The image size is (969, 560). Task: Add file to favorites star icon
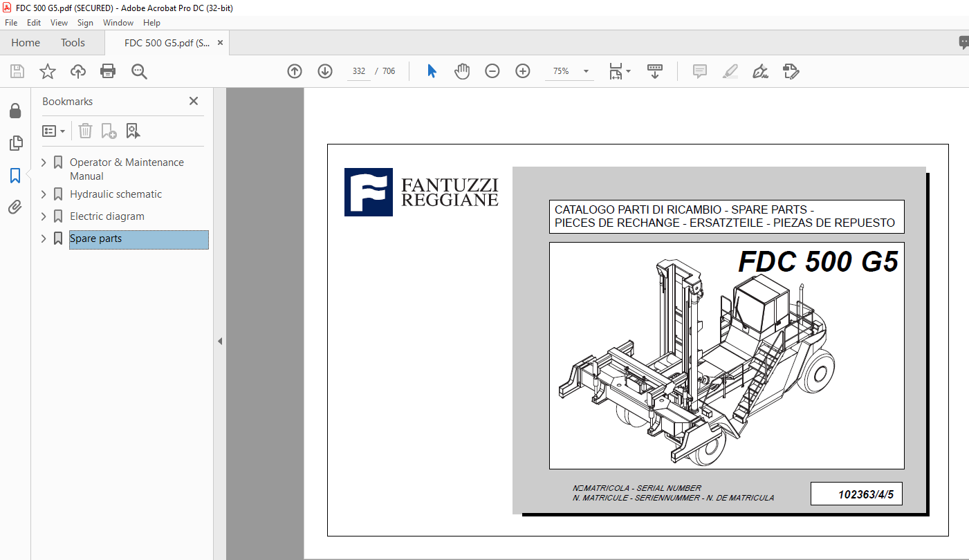[x=48, y=71]
